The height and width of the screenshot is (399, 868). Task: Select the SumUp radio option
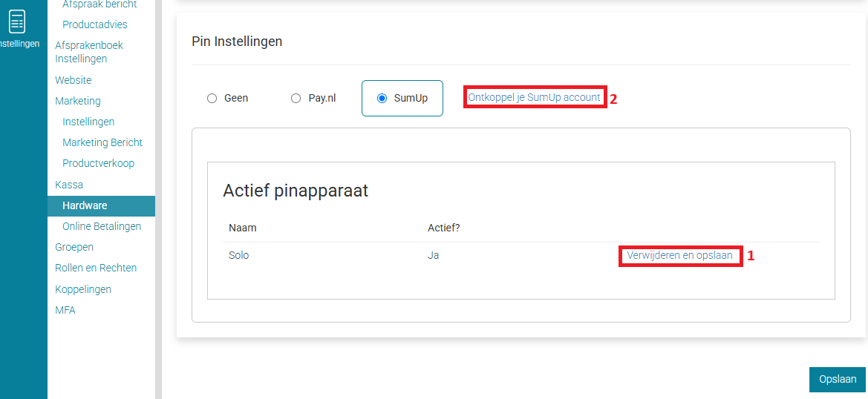pos(382,98)
